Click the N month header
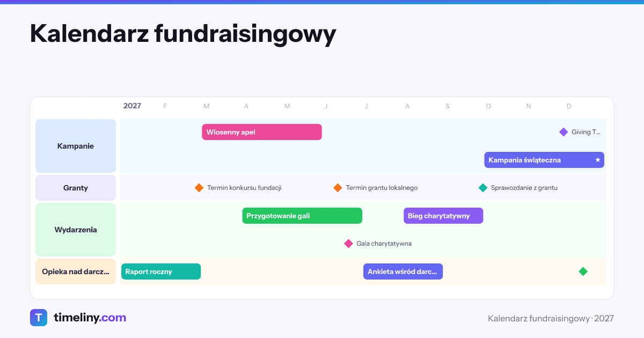The height and width of the screenshot is (338, 644). [x=529, y=106]
